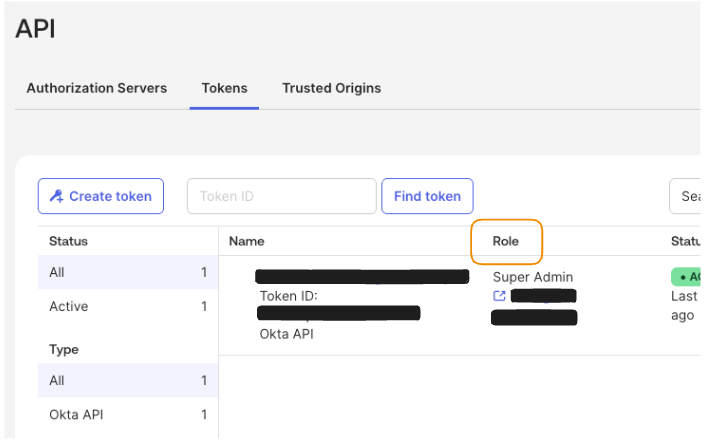
Task: Click the Token ID: label in the row
Action: 288,296
